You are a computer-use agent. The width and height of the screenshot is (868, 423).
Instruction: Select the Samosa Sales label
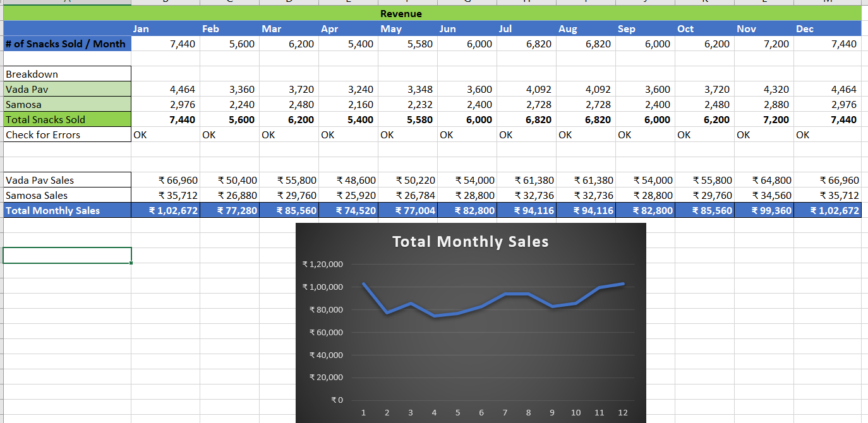tap(67, 195)
